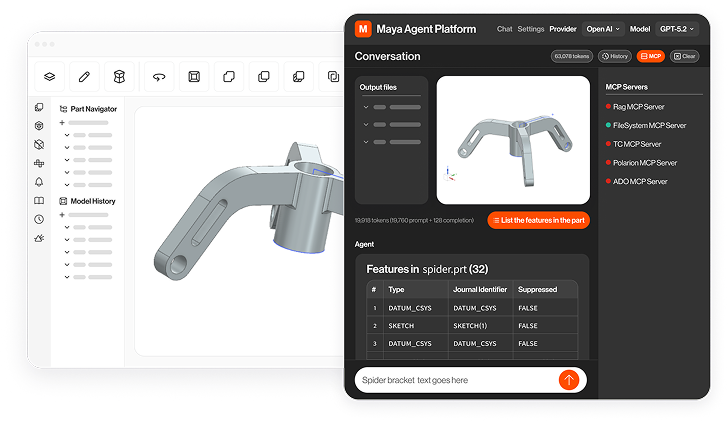Image resolution: width=728 pixels, height=422 pixels.
Task: Click the MCP Servers panel heading
Action: pyautogui.click(x=626, y=87)
